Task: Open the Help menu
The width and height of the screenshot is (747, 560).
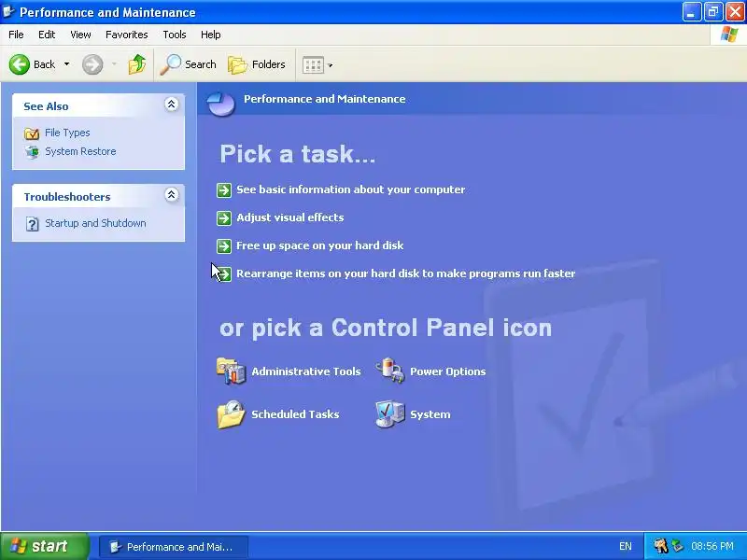Action: click(211, 35)
